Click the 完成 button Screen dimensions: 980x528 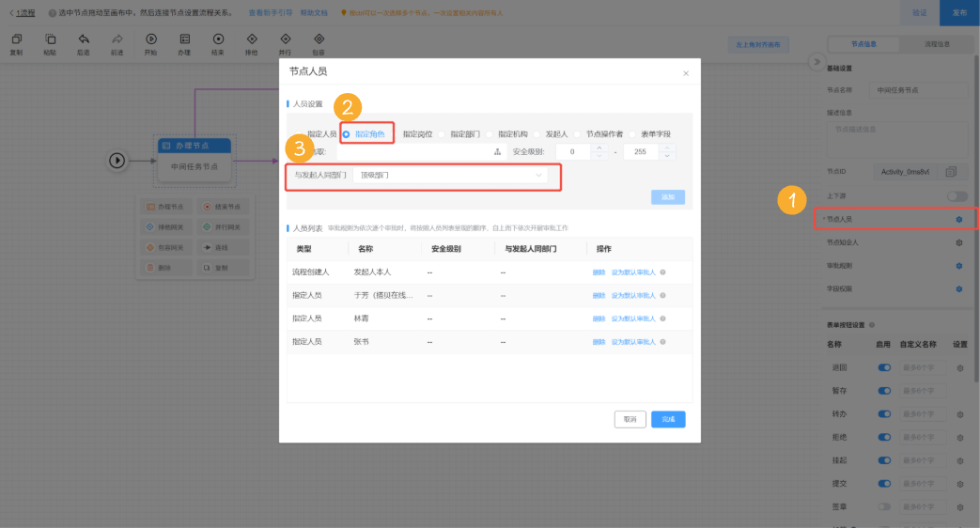[x=668, y=419]
